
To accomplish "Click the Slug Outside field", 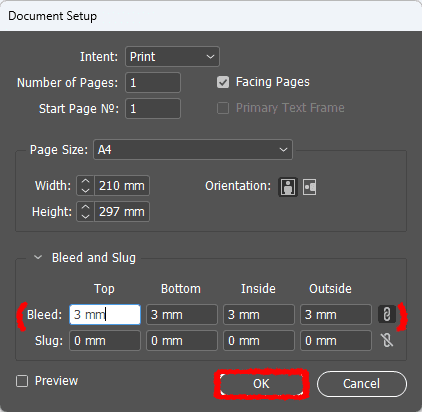I will [336, 340].
